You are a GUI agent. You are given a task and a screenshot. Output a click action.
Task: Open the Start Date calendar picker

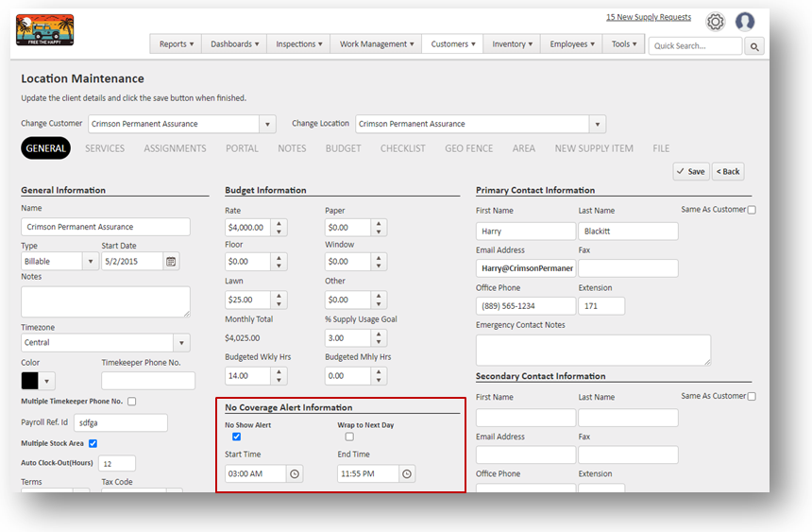171,261
